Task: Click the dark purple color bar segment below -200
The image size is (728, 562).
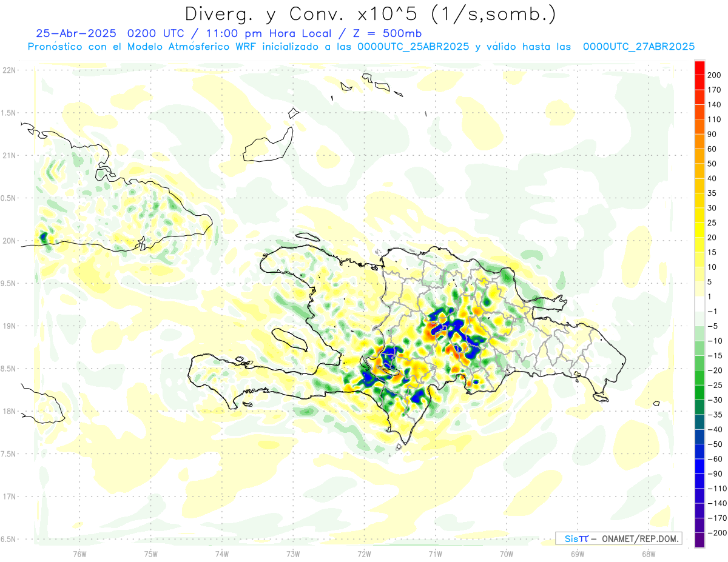Action: (699, 540)
